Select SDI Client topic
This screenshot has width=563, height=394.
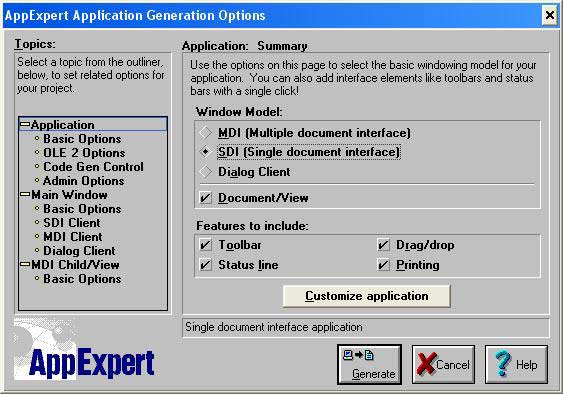(72, 223)
